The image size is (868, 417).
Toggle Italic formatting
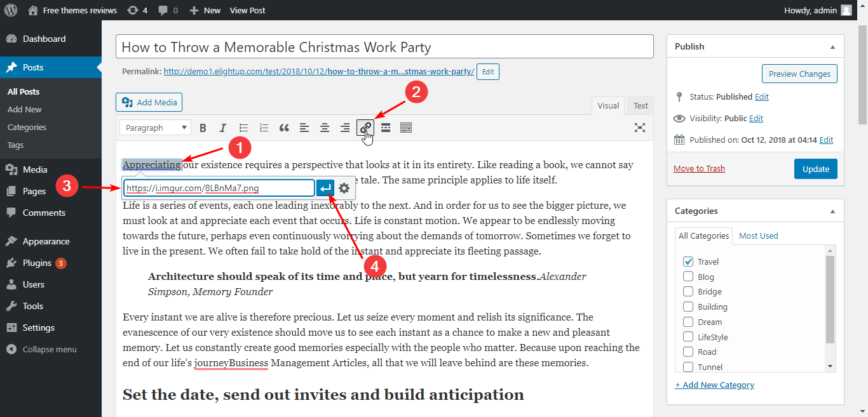(x=223, y=128)
